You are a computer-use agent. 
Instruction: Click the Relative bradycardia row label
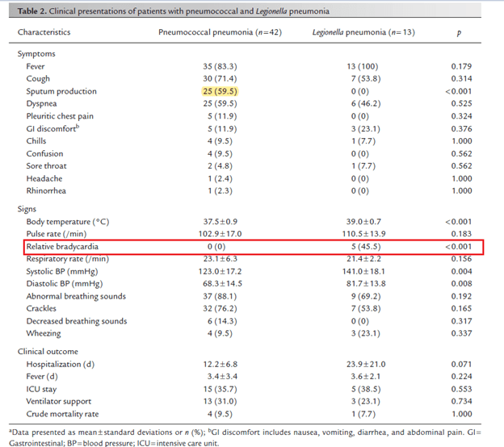click(x=65, y=247)
